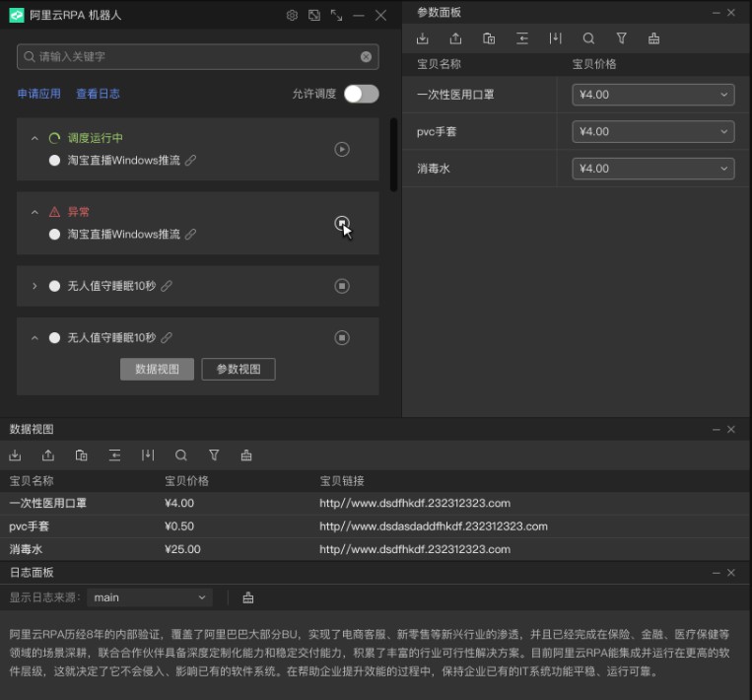This screenshot has height=700, width=752.
Task: Click link icon beside expanded 无人值守睡眠10秒 item
Action: [166, 338]
